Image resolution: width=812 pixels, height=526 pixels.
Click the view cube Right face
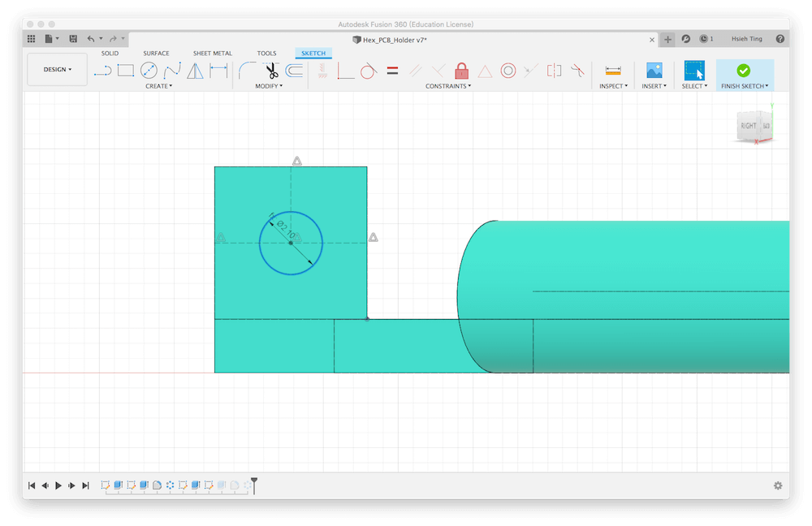(748, 126)
